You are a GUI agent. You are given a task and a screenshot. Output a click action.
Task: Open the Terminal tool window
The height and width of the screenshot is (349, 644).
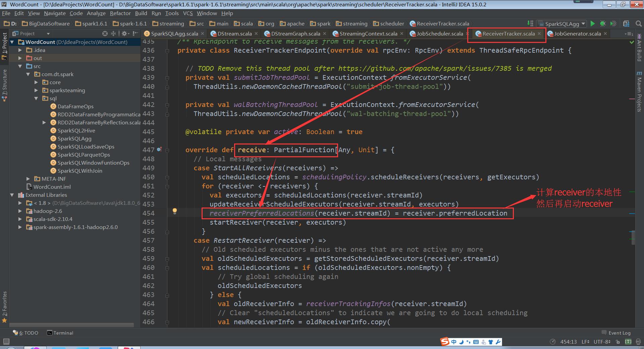tap(60, 333)
